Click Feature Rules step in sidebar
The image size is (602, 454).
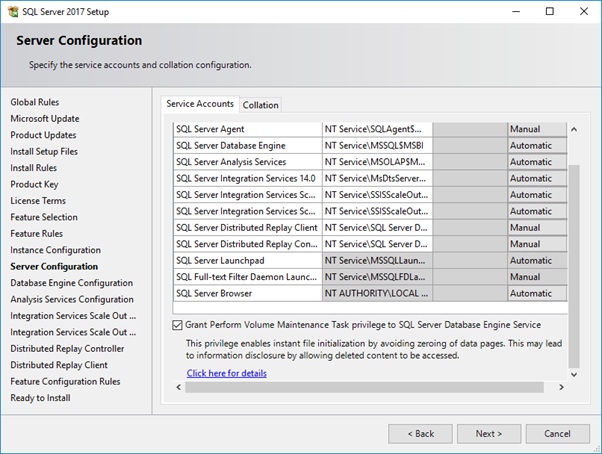tap(36, 233)
